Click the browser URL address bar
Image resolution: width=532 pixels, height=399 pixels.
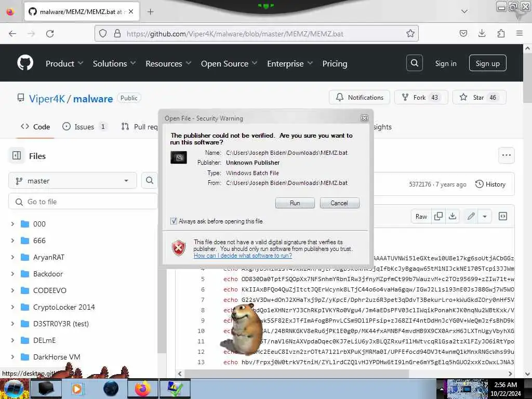click(x=257, y=33)
